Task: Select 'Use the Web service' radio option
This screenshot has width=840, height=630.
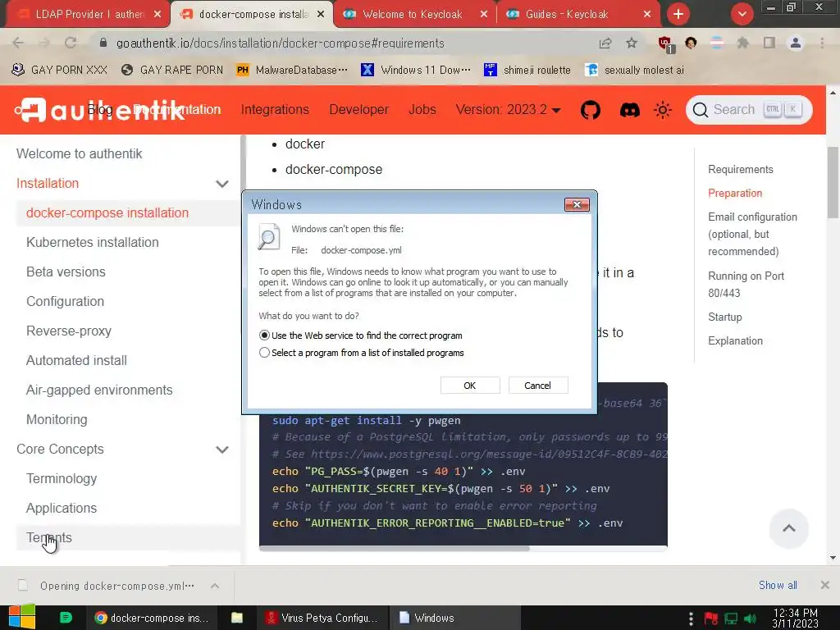Action: click(264, 336)
